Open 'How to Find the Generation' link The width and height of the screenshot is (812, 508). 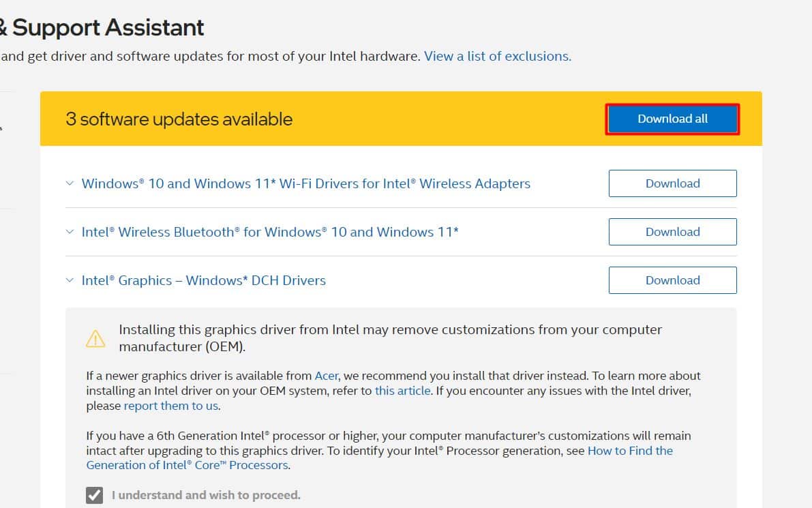point(630,451)
